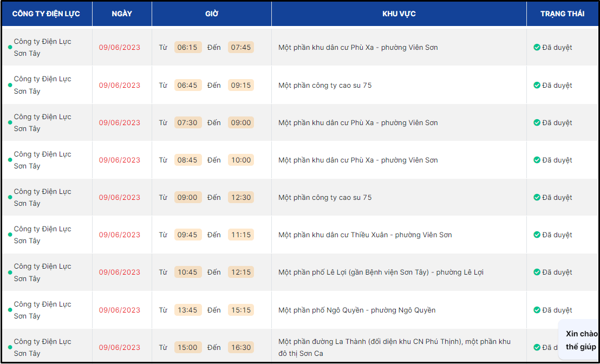
Task: Click the check icon in the Lê Lợi row
Action: tap(537, 272)
